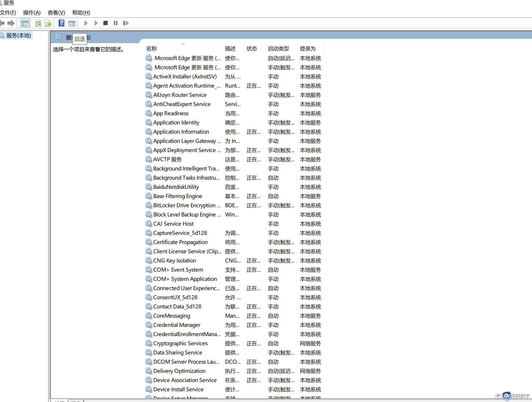Click gear icon of BaiduNetdiskUtility

[x=149, y=187]
